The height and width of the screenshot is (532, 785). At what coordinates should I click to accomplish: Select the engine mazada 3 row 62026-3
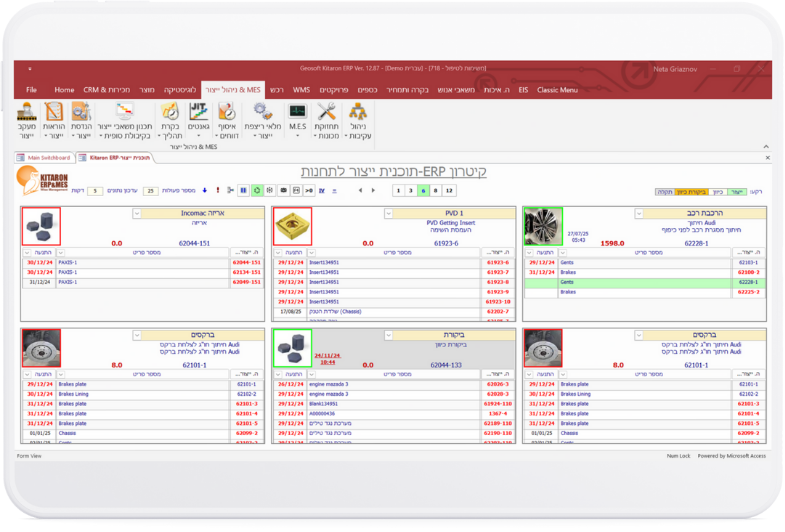point(394,384)
